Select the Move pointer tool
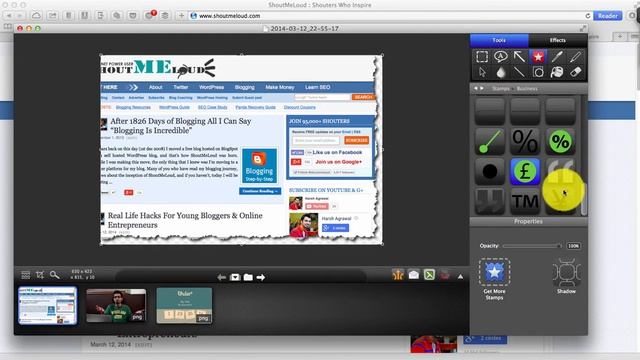This screenshot has width=640, height=360. click(482, 72)
